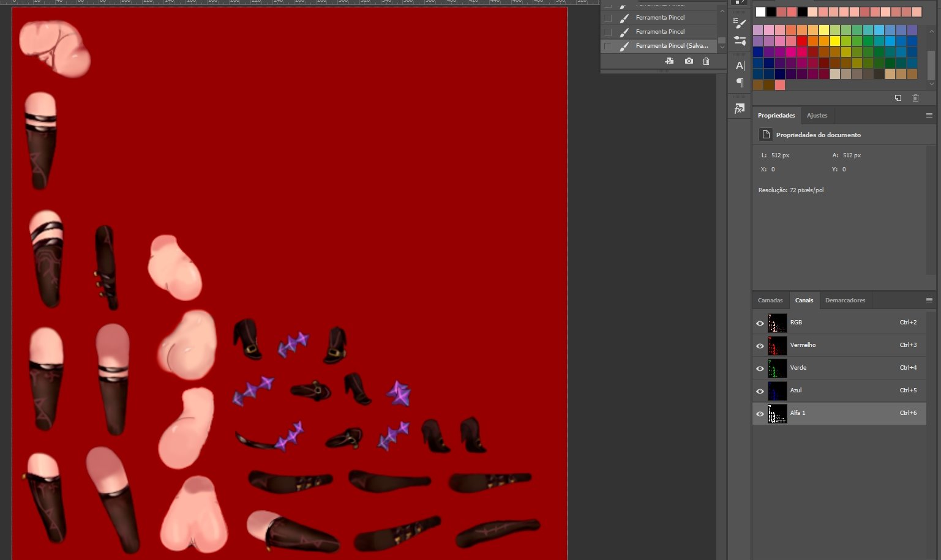
Task: Open the Canais panel options menu
Action: tap(929, 300)
